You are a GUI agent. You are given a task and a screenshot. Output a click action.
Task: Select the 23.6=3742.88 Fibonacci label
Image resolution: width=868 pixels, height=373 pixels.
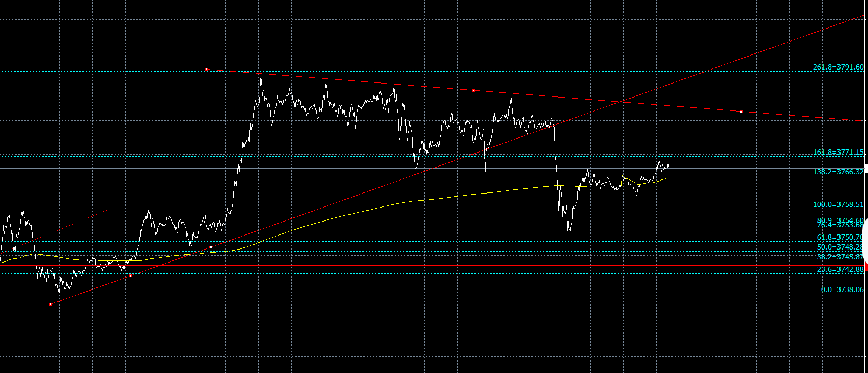click(x=840, y=269)
